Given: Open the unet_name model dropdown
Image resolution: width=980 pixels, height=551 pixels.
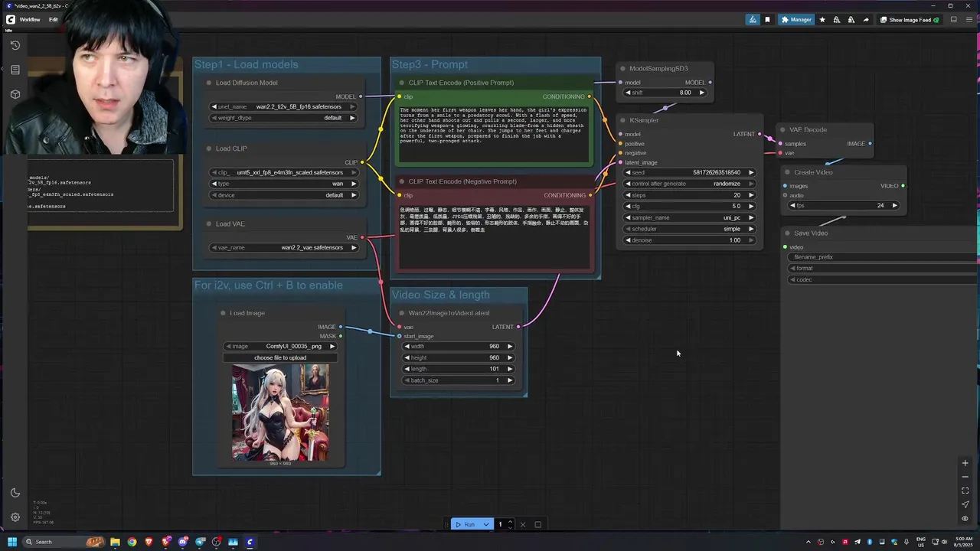Looking at the screenshot, I should pyautogui.click(x=284, y=106).
